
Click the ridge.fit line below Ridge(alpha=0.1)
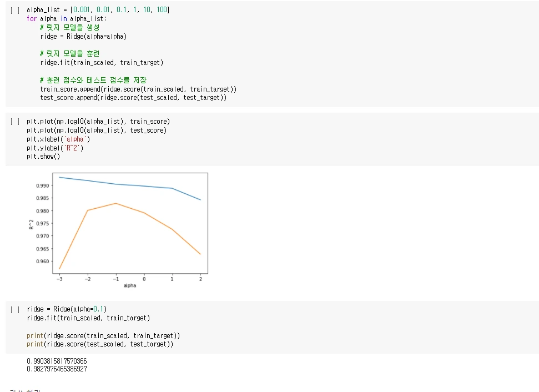[x=88, y=318]
